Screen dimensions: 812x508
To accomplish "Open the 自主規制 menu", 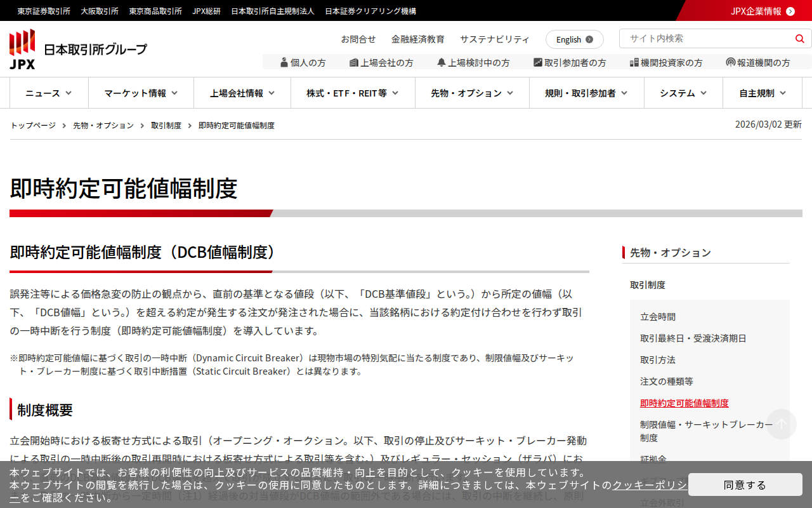I will pyautogui.click(x=762, y=93).
